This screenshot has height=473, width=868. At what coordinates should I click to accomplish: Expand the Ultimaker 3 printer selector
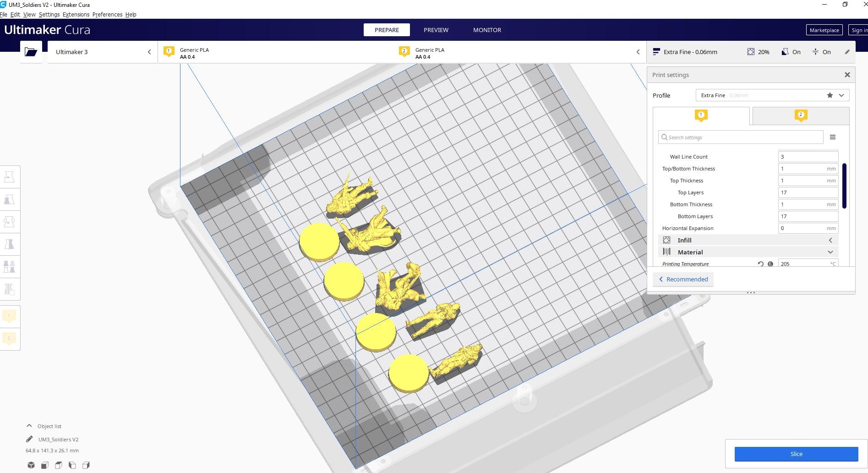(x=149, y=52)
